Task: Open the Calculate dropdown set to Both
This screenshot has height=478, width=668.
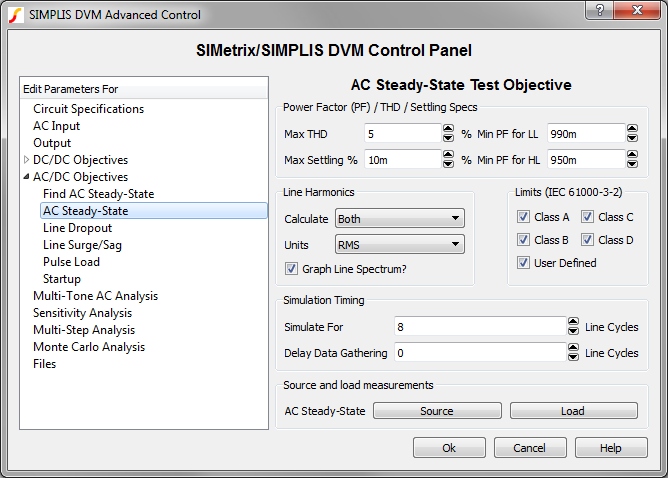Action: [x=399, y=218]
